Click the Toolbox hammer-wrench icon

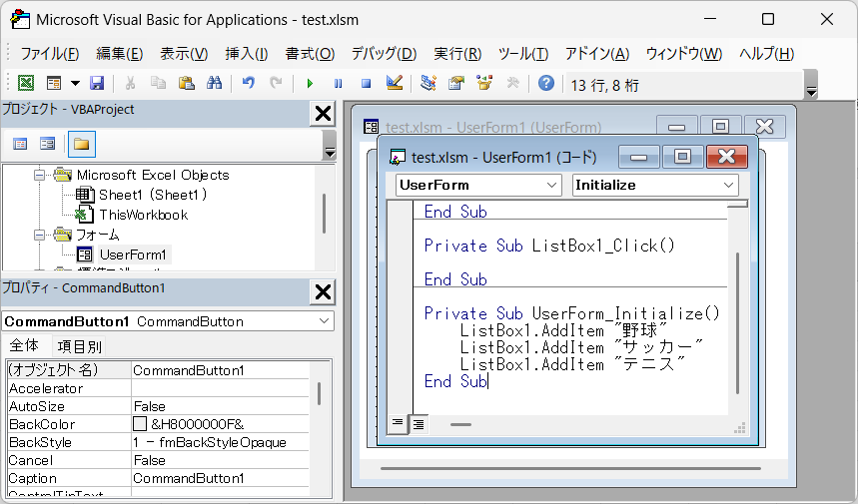[512, 83]
